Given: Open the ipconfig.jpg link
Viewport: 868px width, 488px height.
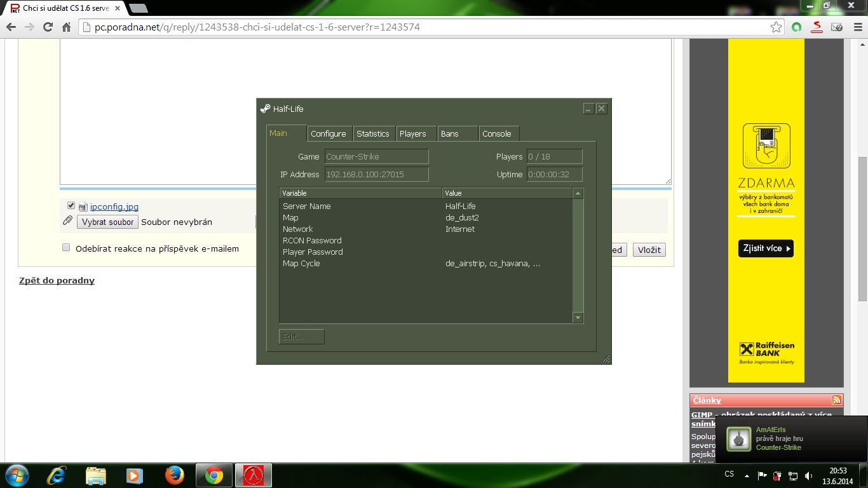Looking at the screenshot, I should 114,207.
